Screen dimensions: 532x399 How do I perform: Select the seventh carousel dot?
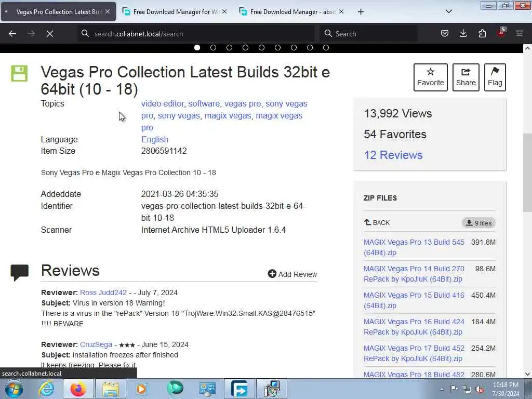point(294,47)
